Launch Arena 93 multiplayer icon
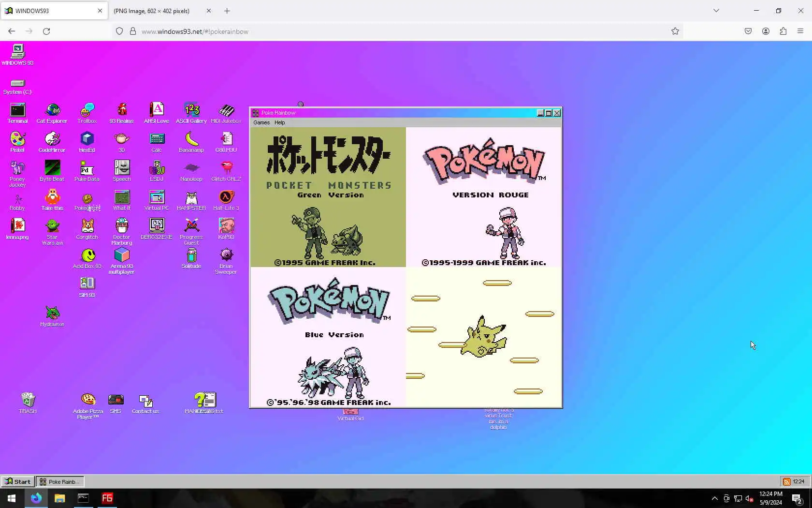 [122, 261]
